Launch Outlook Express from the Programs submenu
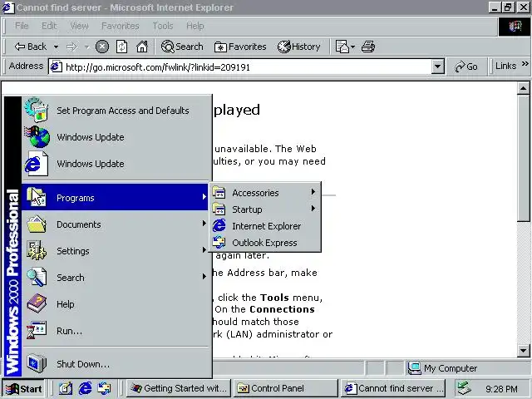Viewport: 532px width, 399px height. pos(264,243)
